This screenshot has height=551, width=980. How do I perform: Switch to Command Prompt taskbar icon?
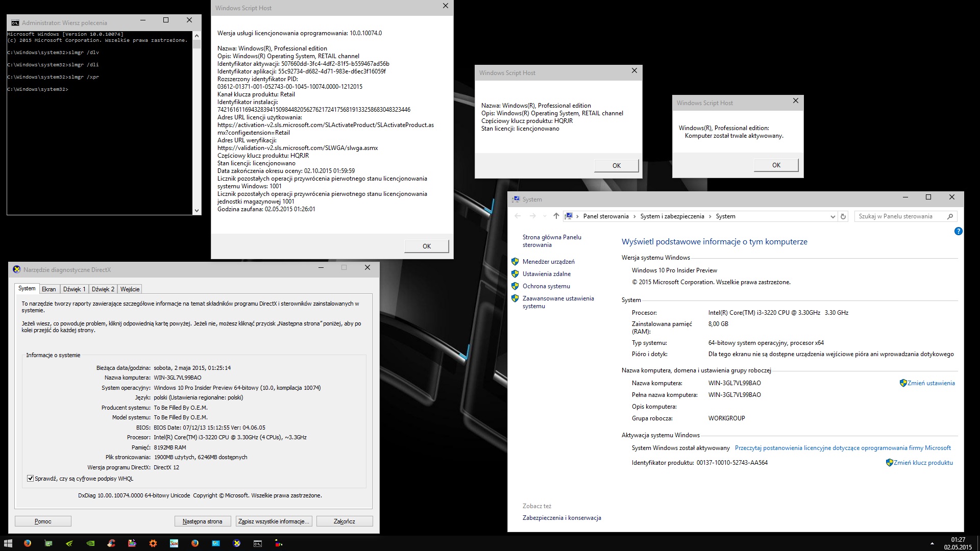(x=258, y=543)
